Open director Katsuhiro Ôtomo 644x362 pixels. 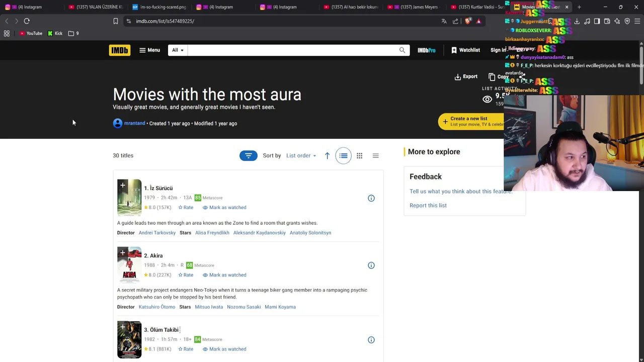tap(156, 307)
